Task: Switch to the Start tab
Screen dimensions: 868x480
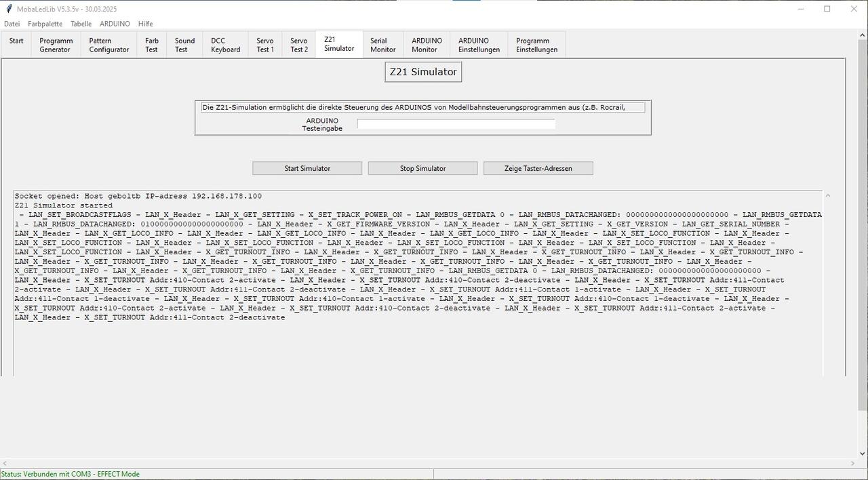Action: click(x=16, y=45)
